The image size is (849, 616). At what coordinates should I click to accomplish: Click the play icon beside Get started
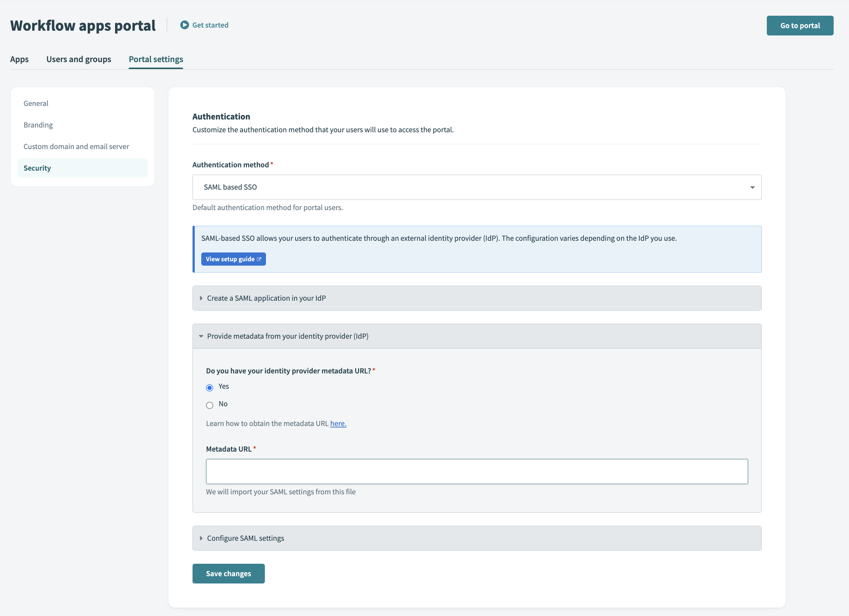click(184, 25)
